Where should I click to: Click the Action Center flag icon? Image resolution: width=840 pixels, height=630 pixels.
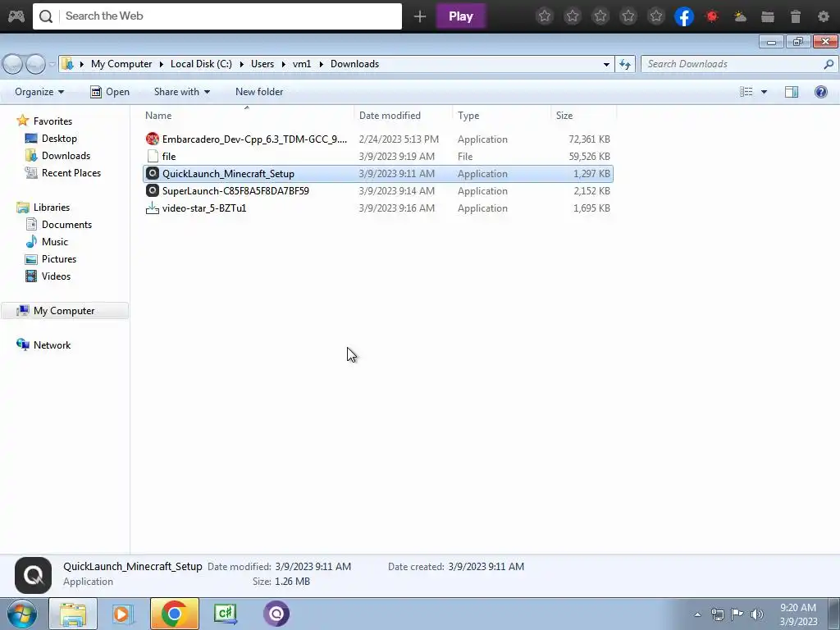(737, 614)
